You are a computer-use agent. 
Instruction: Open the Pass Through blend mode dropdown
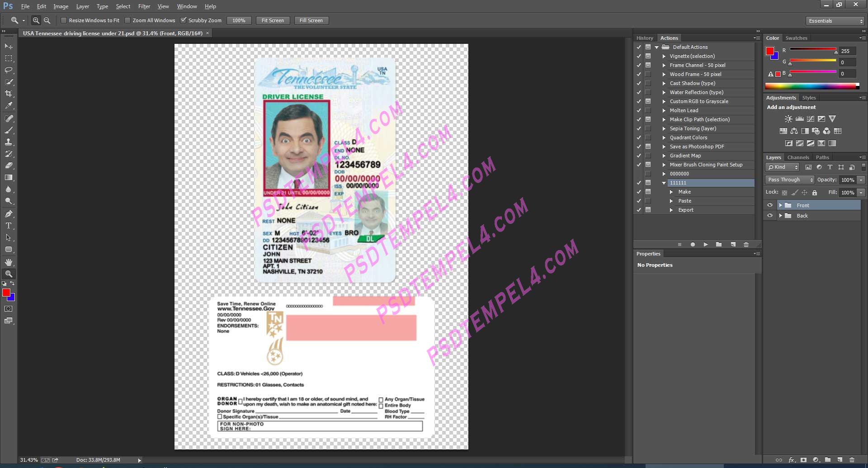pos(789,180)
